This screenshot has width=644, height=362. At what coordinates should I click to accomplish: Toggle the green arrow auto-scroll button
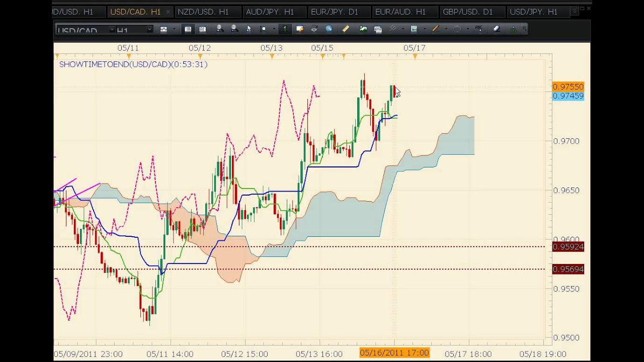285,29
